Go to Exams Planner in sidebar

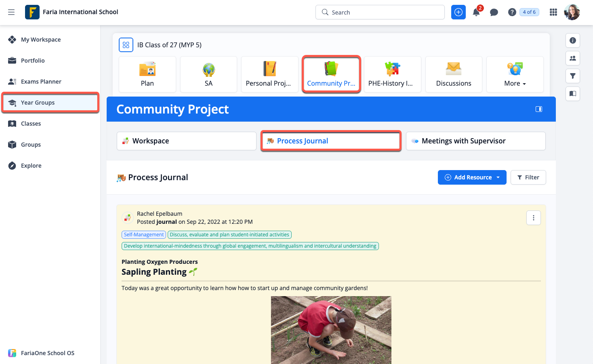pyautogui.click(x=41, y=82)
